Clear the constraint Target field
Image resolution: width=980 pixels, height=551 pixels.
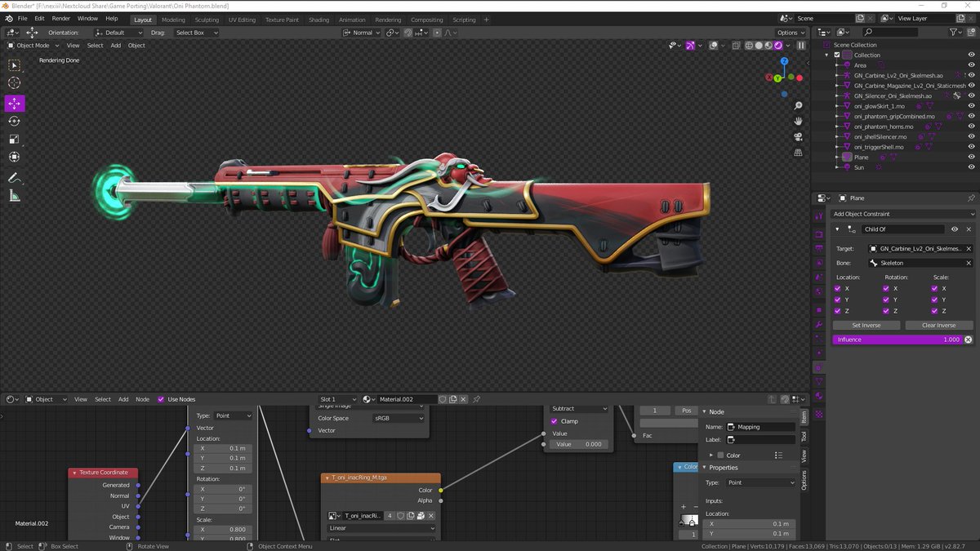pyautogui.click(x=969, y=248)
